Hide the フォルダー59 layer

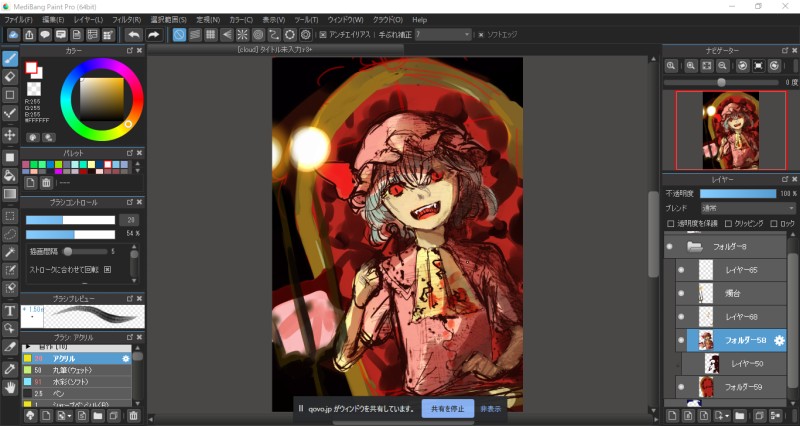point(681,387)
